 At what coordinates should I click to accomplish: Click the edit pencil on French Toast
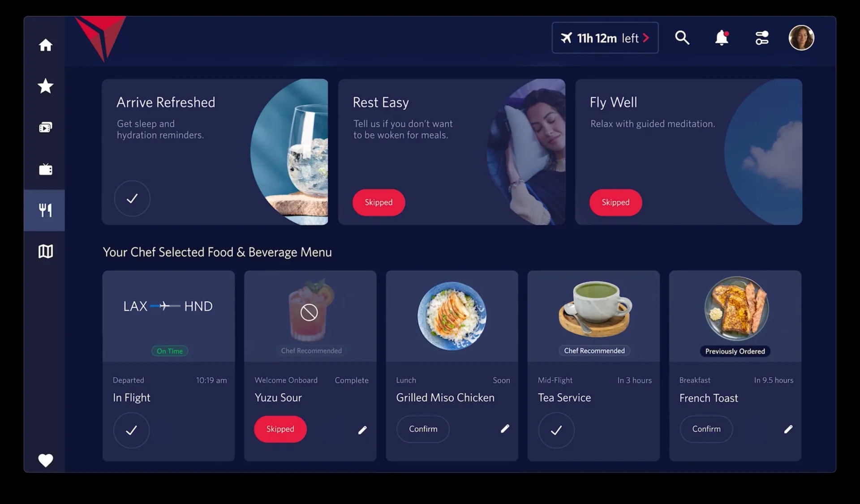point(788,429)
